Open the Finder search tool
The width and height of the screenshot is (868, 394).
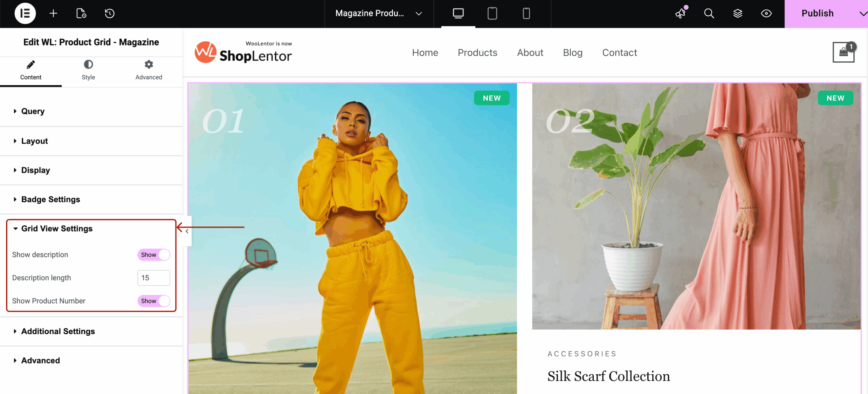point(709,14)
